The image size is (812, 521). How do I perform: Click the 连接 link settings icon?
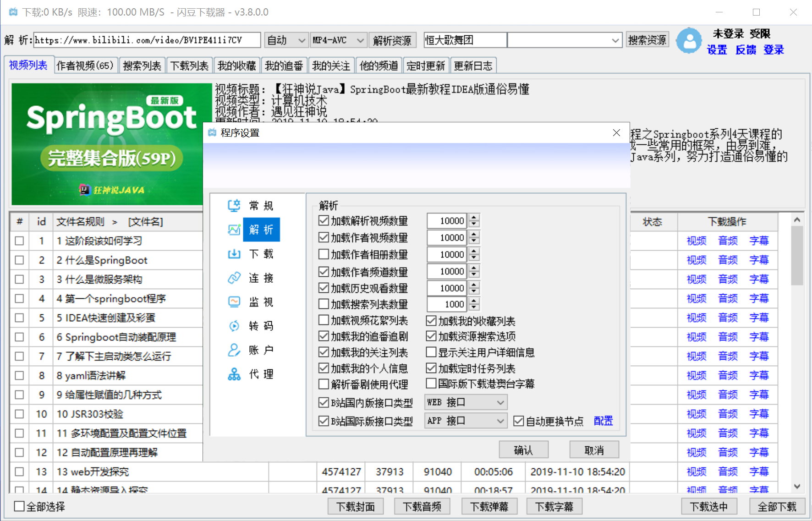[234, 278]
